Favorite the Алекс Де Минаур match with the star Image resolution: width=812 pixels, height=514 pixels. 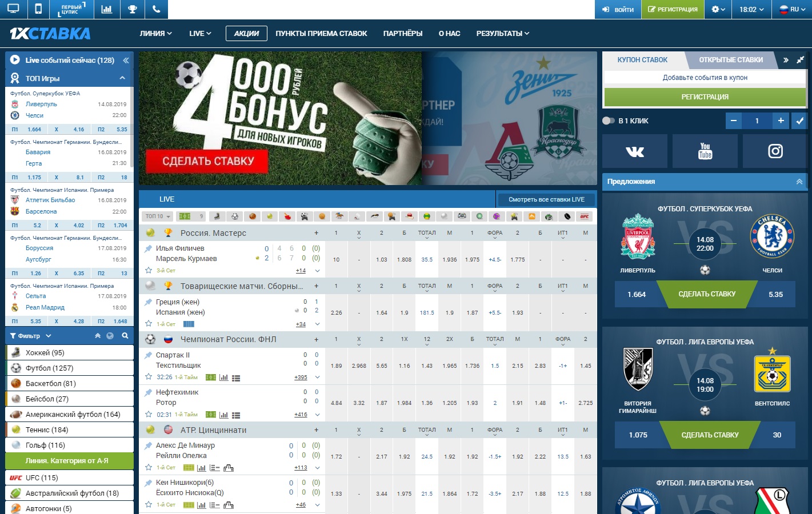pyautogui.click(x=149, y=467)
